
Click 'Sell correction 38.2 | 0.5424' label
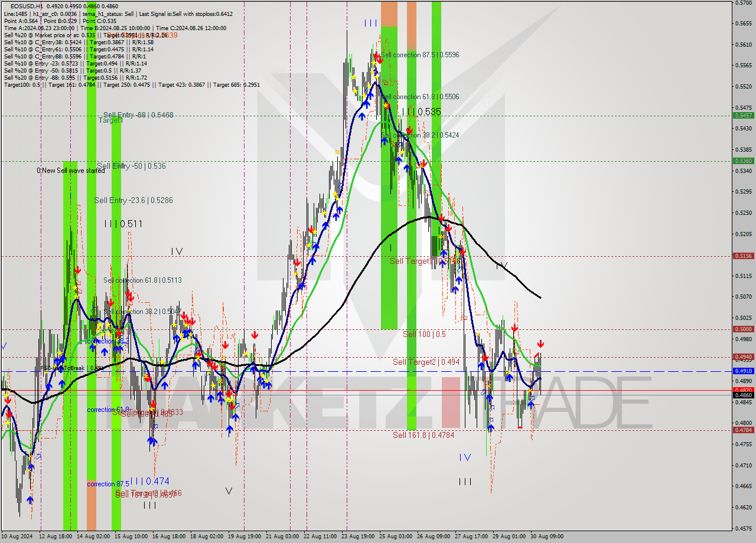(420, 135)
